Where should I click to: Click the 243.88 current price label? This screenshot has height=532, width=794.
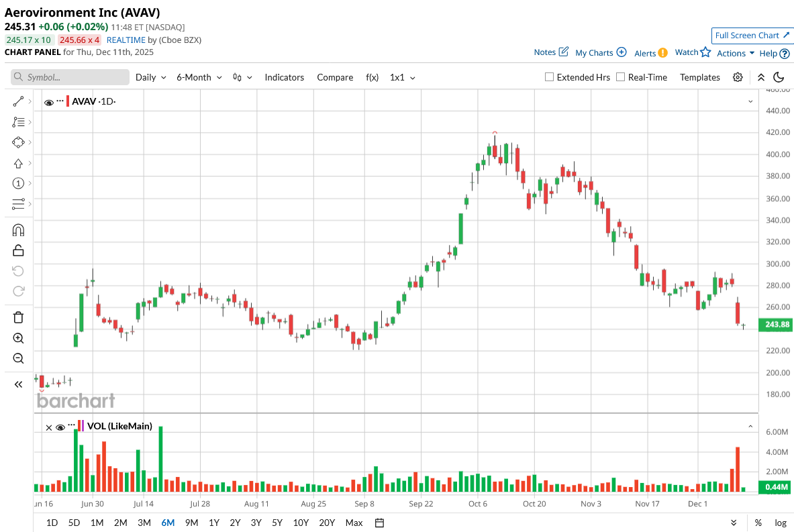[x=776, y=325]
